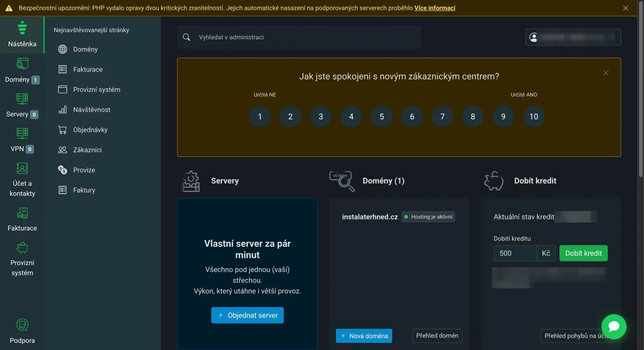
Task: Click the Provizní systém window icon
Action: [63, 89]
